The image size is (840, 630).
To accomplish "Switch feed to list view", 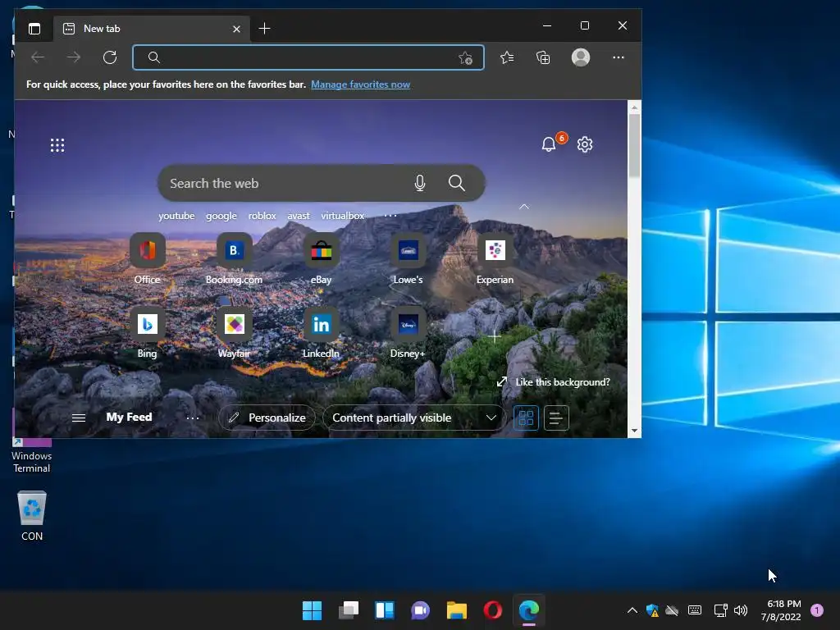I will (x=556, y=418).
